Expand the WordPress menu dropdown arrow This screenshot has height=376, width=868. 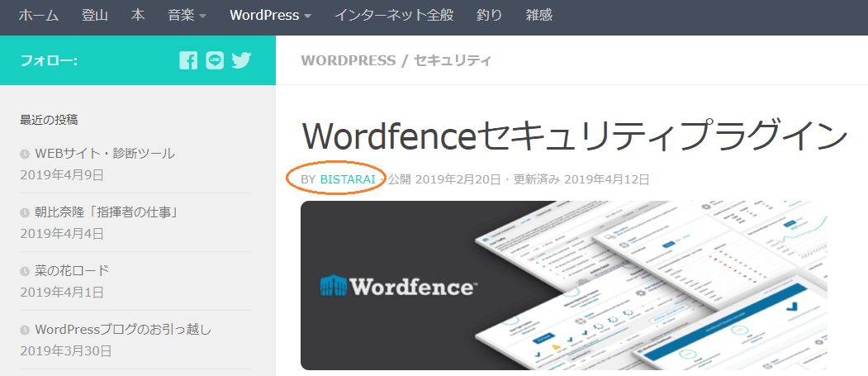[x=307, y=16]
